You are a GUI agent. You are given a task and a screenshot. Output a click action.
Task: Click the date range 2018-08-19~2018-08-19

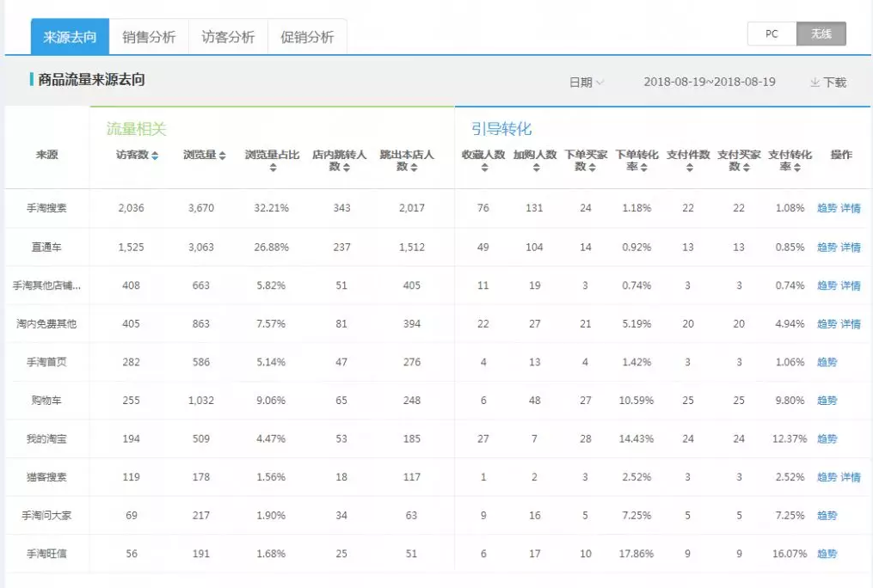click(710, 82)
